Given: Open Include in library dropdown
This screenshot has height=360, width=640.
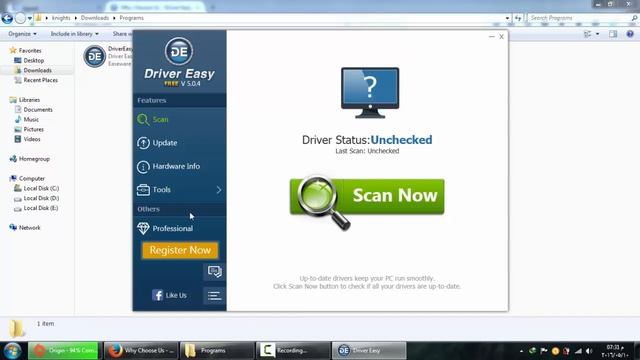Looking at the screenshot, I should [74, 34].
